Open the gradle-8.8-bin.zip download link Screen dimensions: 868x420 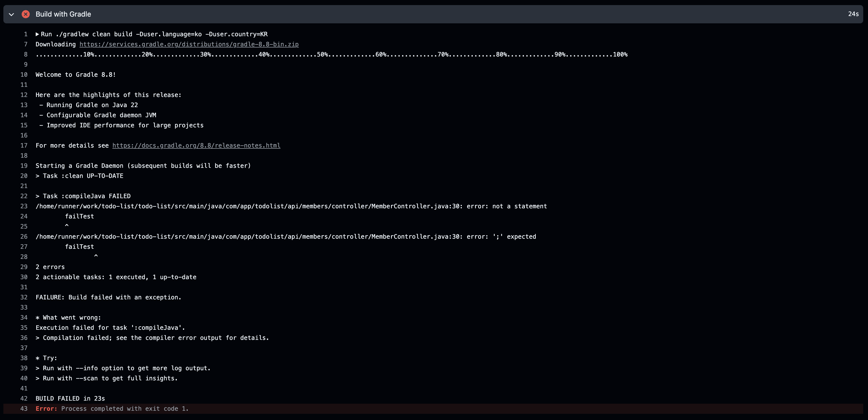click(x=189, y=44)
